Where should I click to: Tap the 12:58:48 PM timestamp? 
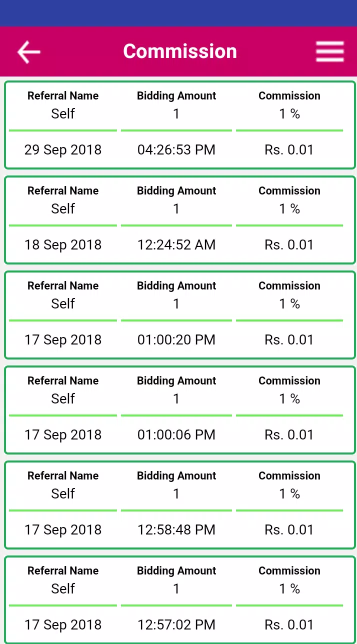click(176, 529)
